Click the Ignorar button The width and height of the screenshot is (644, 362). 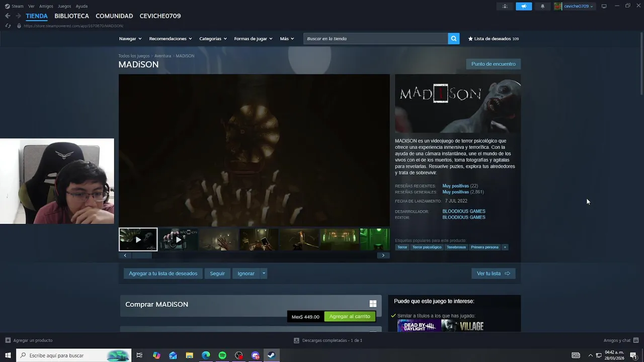point(246,274)
